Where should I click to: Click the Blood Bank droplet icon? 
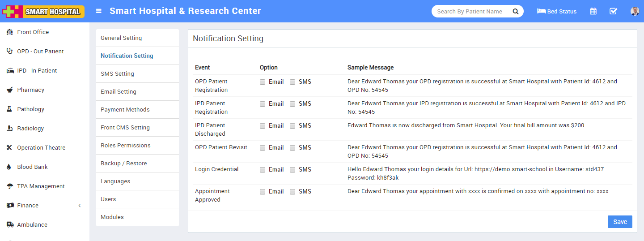(x=9, y=167)
